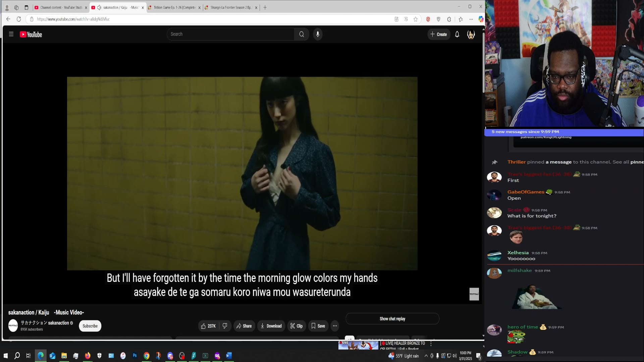The height and width of the screenshot is (362, 644).
Task: Close the Trillion Game tab
Action: click(200, 7)
